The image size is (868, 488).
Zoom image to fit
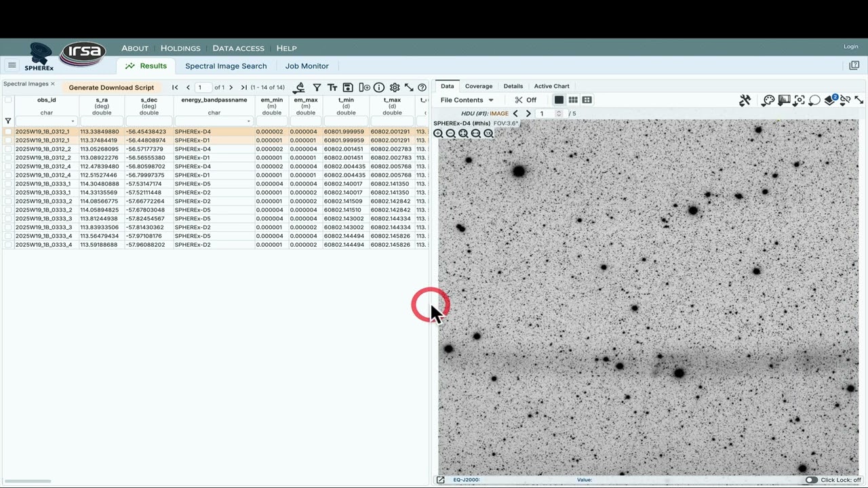point(463,134)
